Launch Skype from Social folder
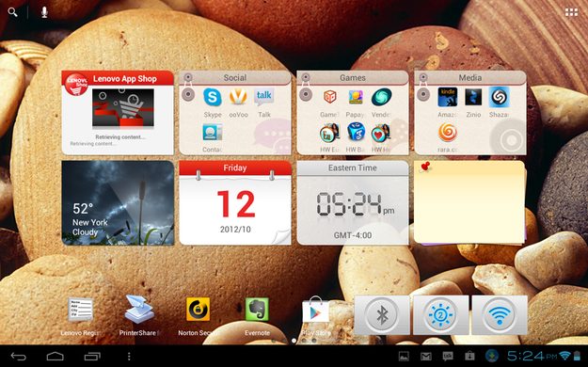 [213, 97]
